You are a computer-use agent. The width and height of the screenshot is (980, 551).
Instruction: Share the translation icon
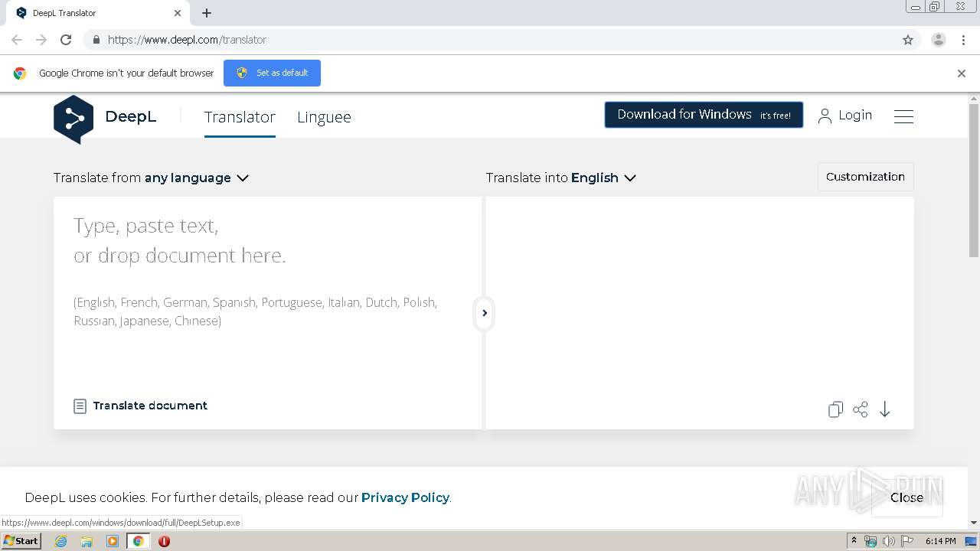[861, 409]
